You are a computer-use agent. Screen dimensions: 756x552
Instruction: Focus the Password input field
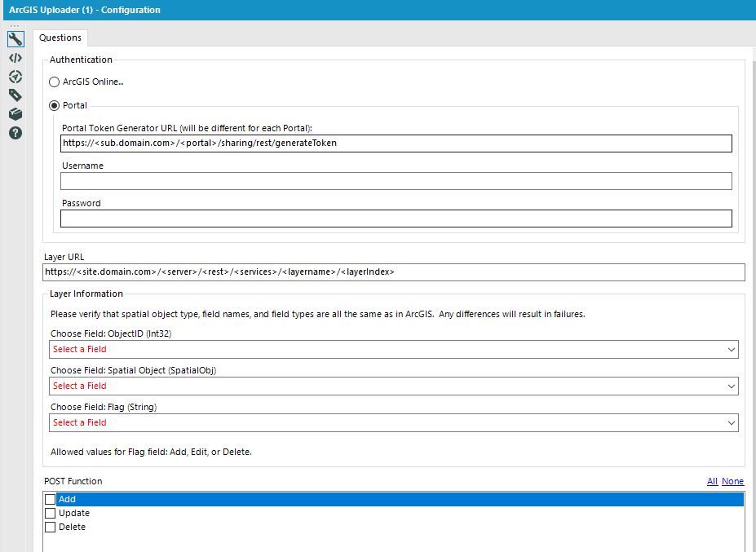[x=396, y=219]
